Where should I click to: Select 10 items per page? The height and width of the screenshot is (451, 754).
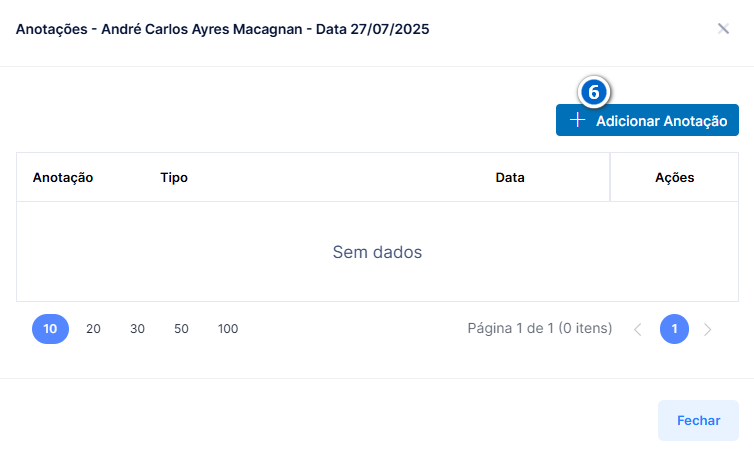pyautogui.click(x=50, y=329)
